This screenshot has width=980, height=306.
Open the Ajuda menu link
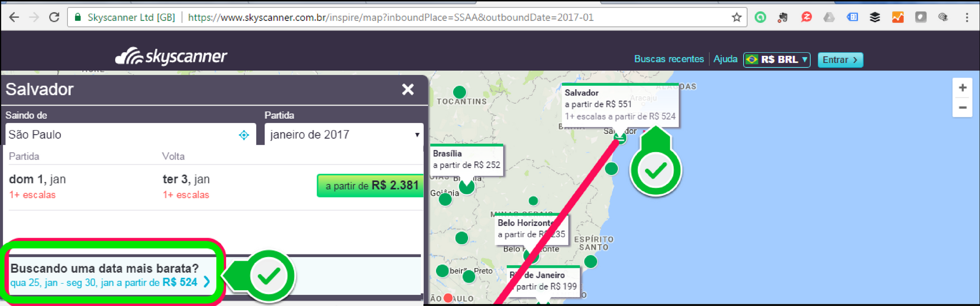pyautogui.click(x=725, y=59)
